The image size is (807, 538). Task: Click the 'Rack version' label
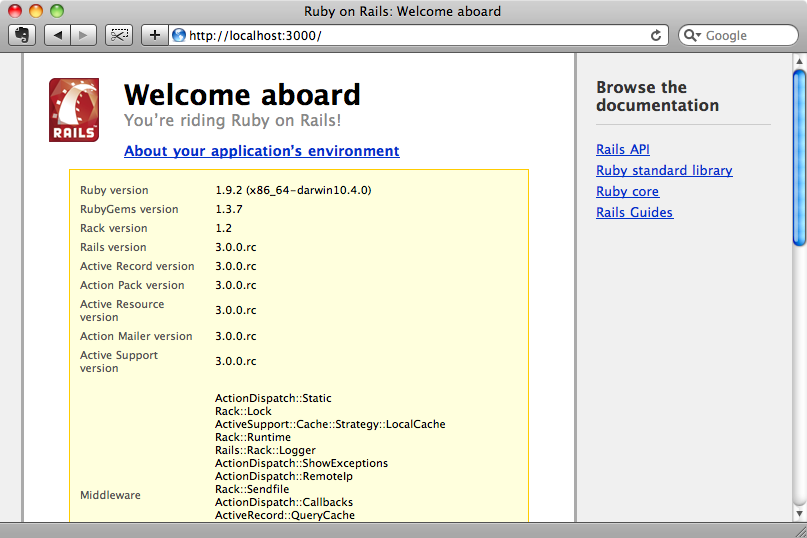[x=114, y=229]
